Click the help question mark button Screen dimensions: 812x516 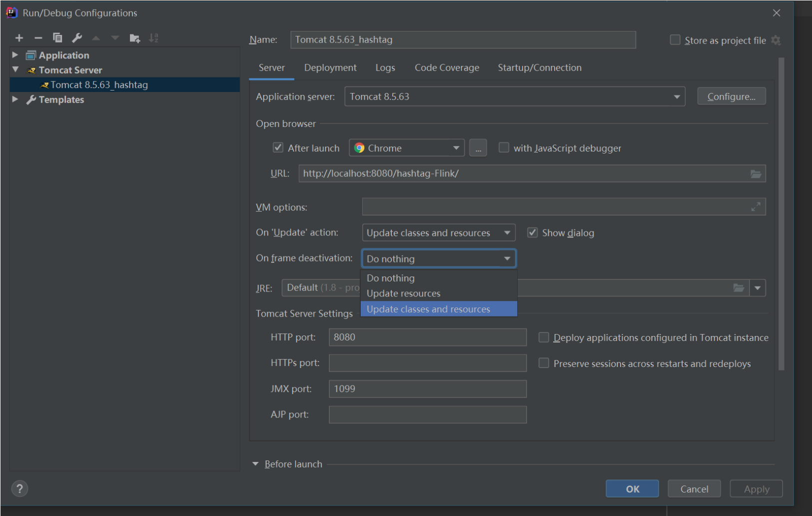(x=19, y=488)
